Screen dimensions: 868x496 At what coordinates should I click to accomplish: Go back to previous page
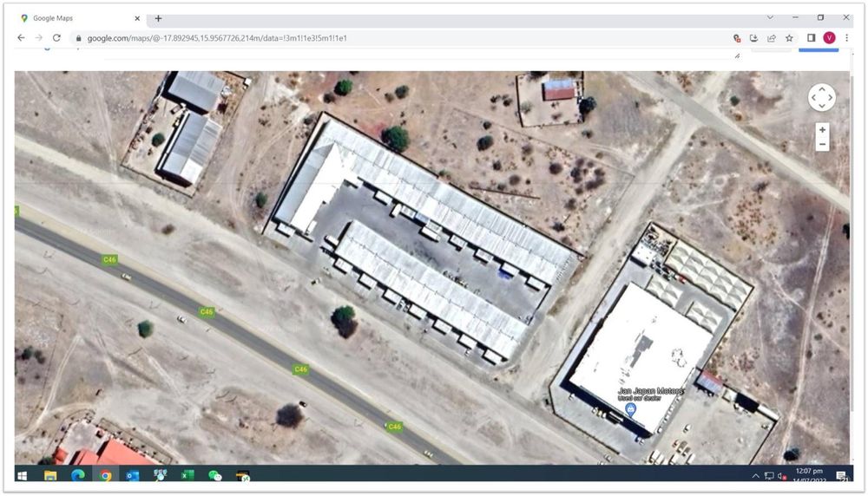21,38
